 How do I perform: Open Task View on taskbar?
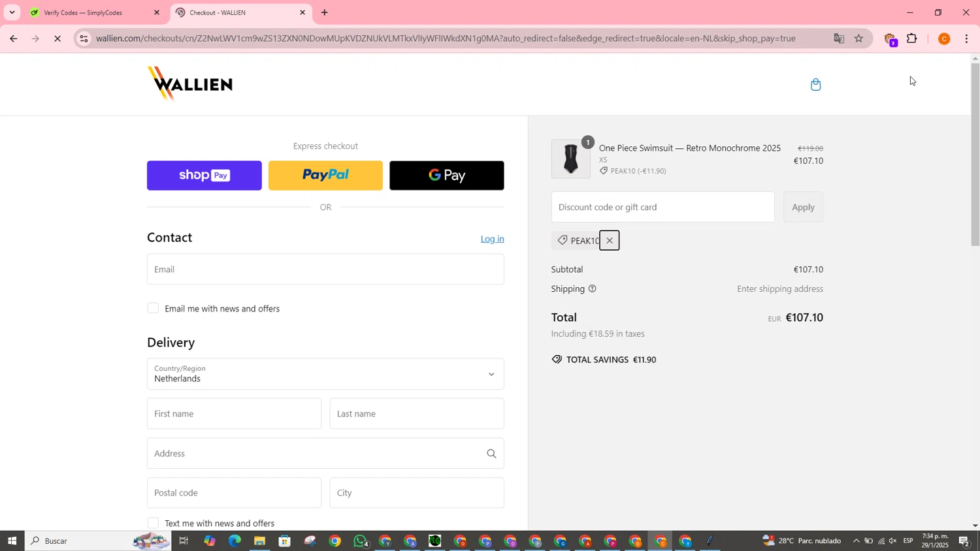(x=184, y=541)
